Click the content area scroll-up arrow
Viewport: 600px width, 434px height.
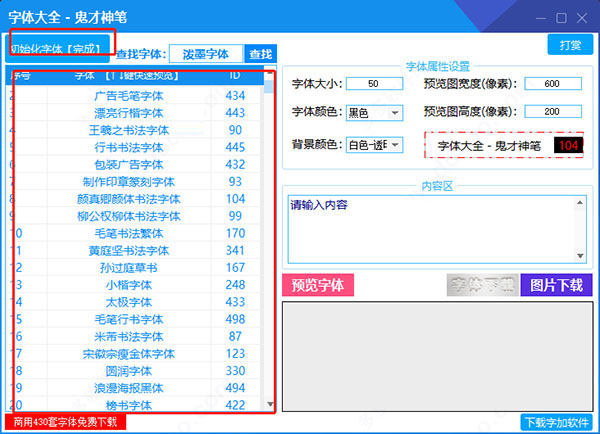[580, 202]
